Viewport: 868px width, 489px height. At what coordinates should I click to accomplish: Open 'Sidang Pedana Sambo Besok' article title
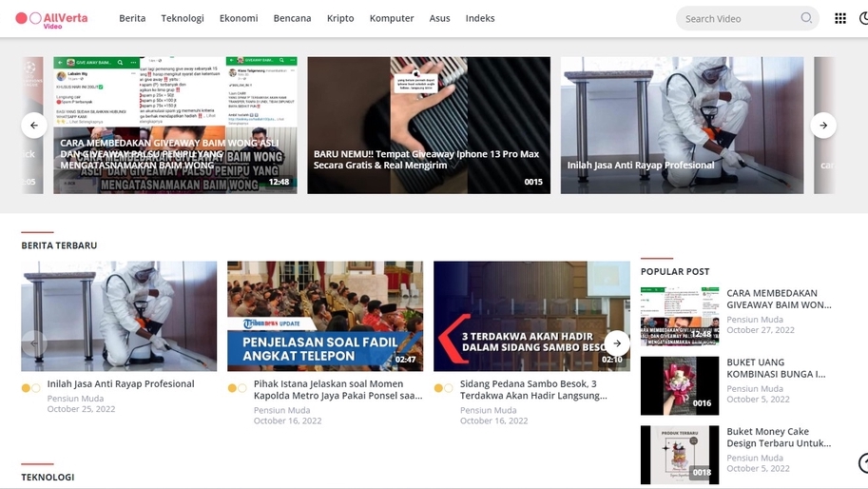(x=533, y=389)
